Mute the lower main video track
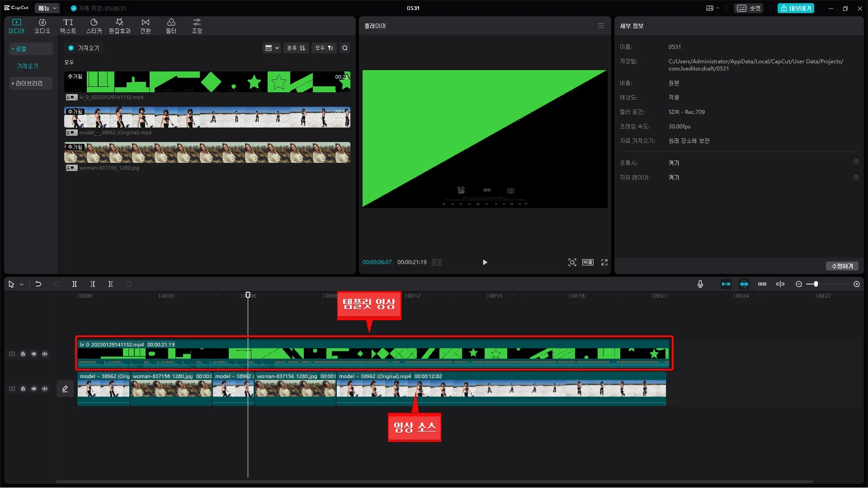The height and width of the screenshot is (488, 868). tap(45, 389)
